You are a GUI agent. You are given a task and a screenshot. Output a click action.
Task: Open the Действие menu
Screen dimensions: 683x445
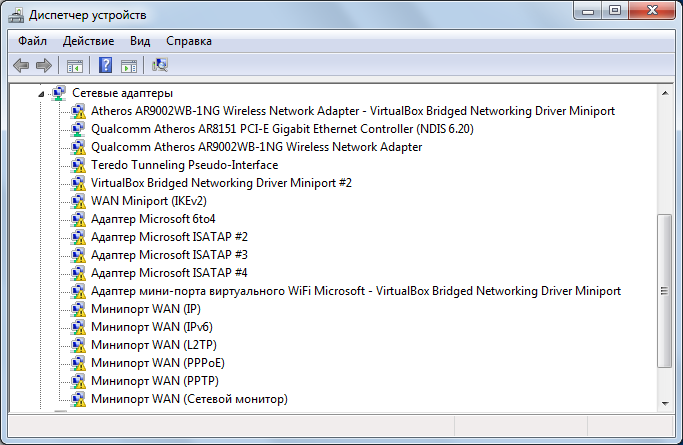tap(88, 41)
